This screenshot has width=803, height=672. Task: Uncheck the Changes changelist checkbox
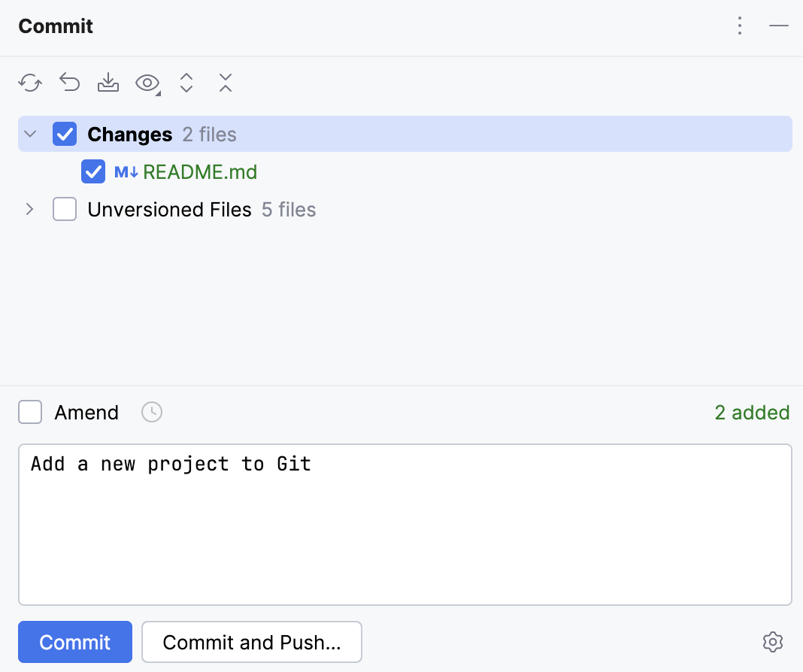coord(65,133)
